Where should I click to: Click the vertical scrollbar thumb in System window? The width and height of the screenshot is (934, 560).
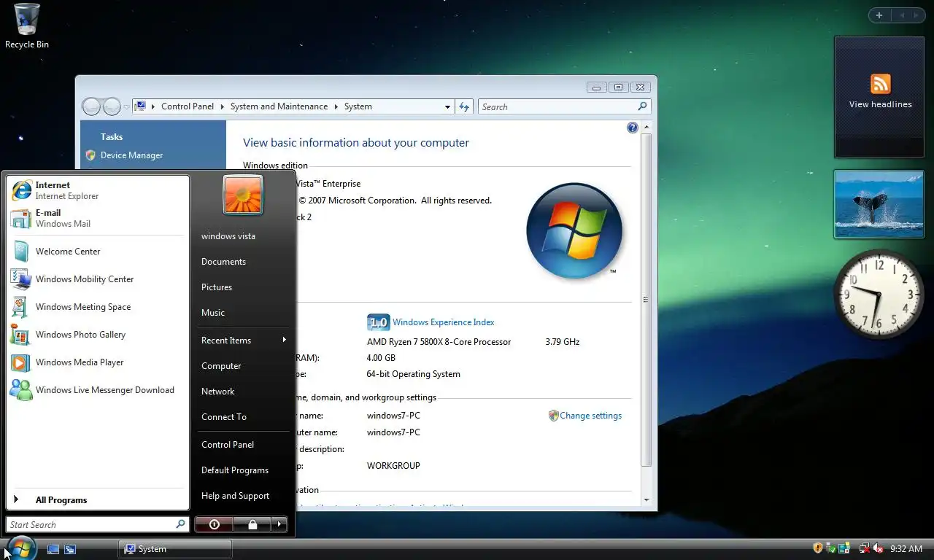point(646,300)
